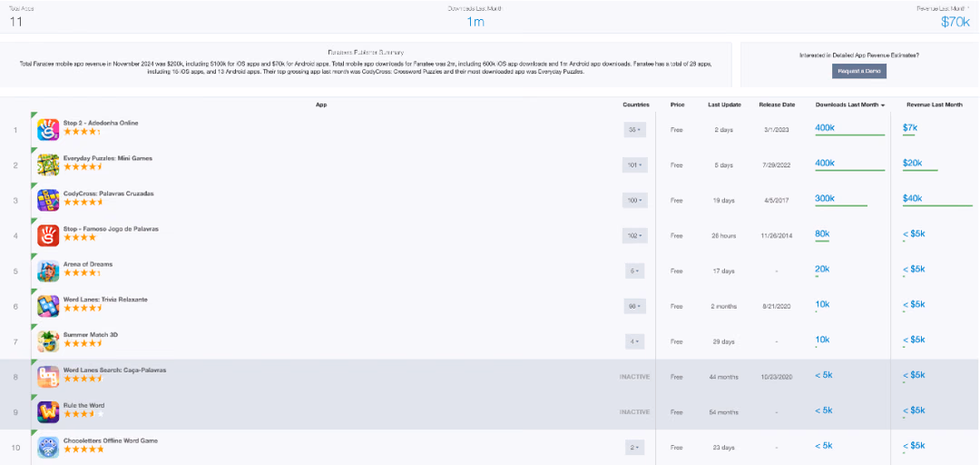The height and width of the screenshot is (465, 980).
Task: Open the Stop - Famoso Jogo de Palavras title link
Action: 111,229
